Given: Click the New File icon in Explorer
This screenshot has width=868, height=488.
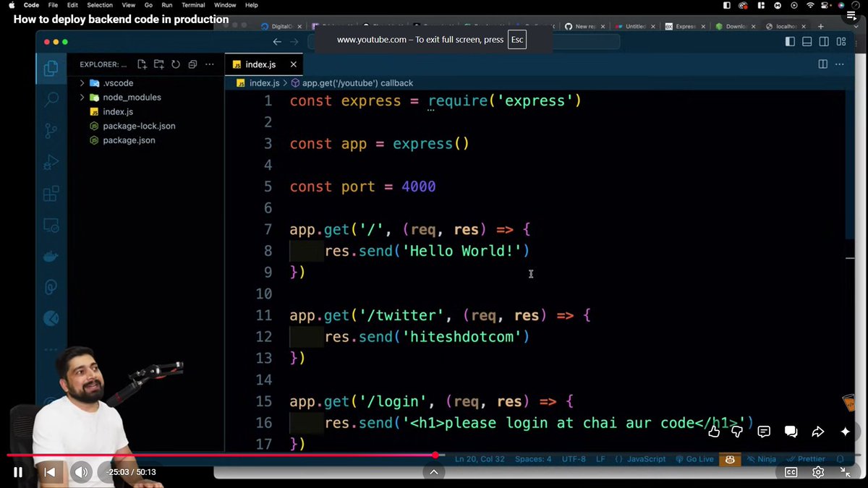Looking at the screenshot, I should pos(142,64).
